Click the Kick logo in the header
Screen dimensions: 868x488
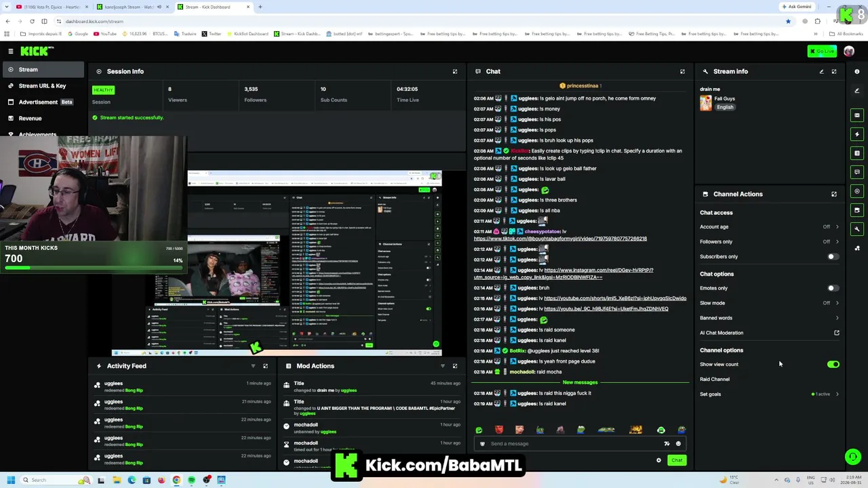pos(37,51)
